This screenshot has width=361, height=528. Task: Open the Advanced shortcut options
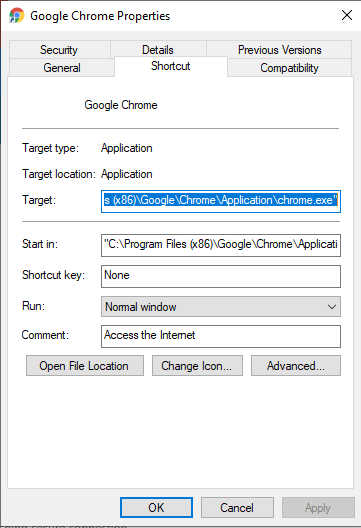point(296,366)
